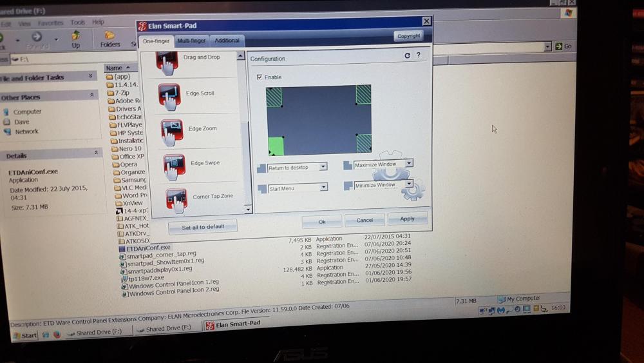This screenshot has height=363, width=644.
Task: Select Windows Control Panel Icon 1.reg
Action: (171, 284)
